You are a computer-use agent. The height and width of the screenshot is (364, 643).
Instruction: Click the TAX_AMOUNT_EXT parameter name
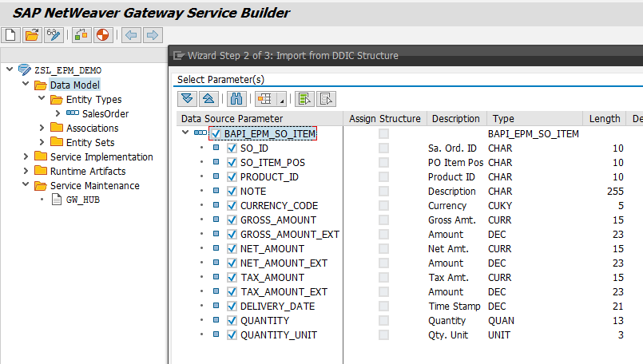284,292
